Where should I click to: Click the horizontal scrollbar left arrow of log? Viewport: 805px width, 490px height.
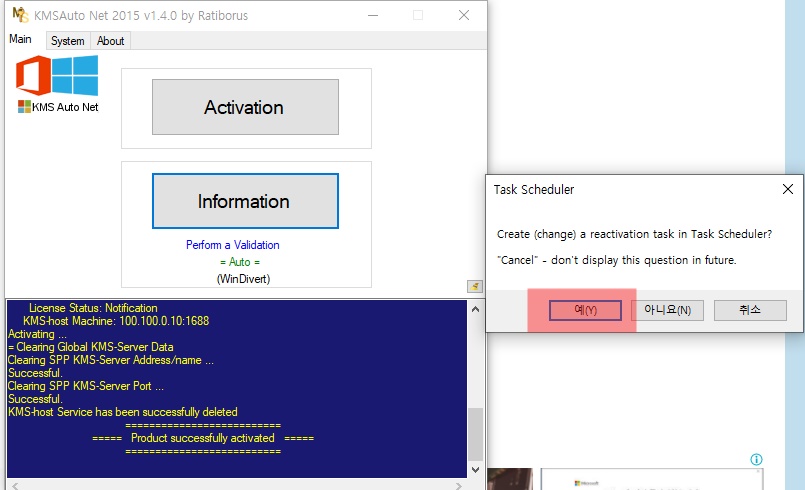15,485
